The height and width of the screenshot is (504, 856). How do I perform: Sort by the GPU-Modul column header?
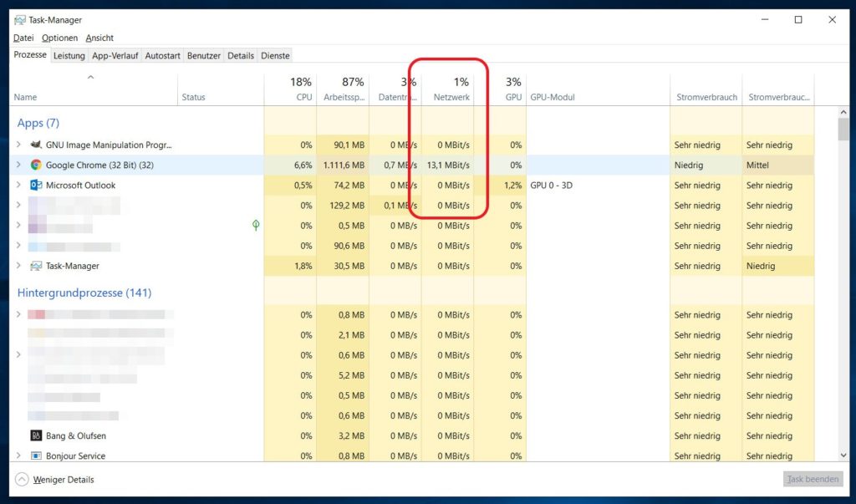pyautogui.click(x=599, y=89)
